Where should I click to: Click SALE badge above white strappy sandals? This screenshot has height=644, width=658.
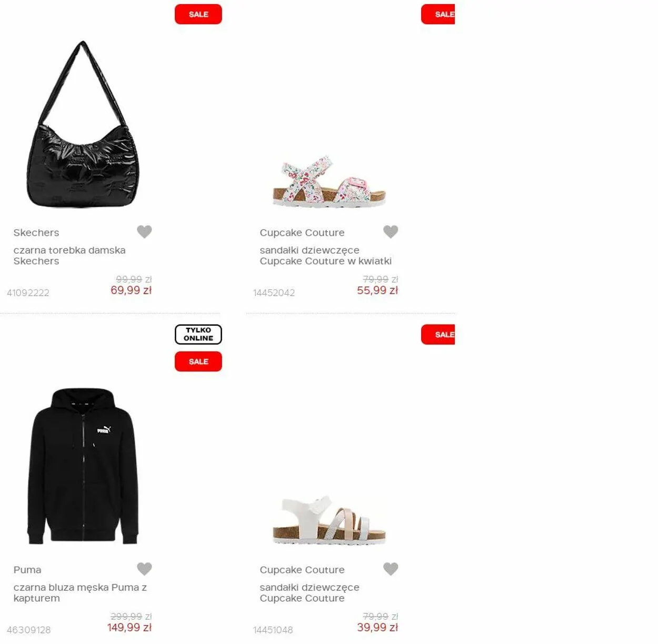[438, 335]
